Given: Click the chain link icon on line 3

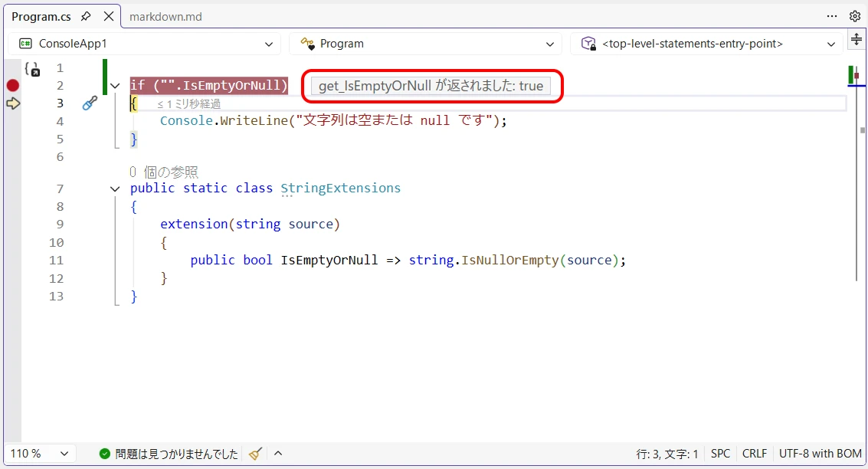Looking at the screenshot, I should pyautogui.click(x=90, y=103).
